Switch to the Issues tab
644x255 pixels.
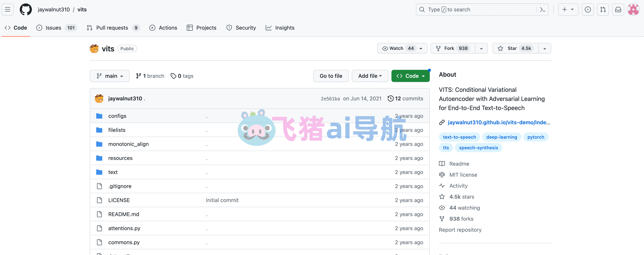(x=53, y=28)
